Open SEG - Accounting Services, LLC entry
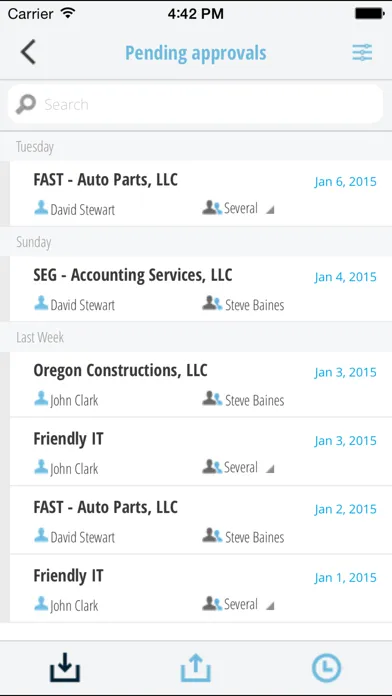This screenshot has height=696, width=392. [201, 289]
